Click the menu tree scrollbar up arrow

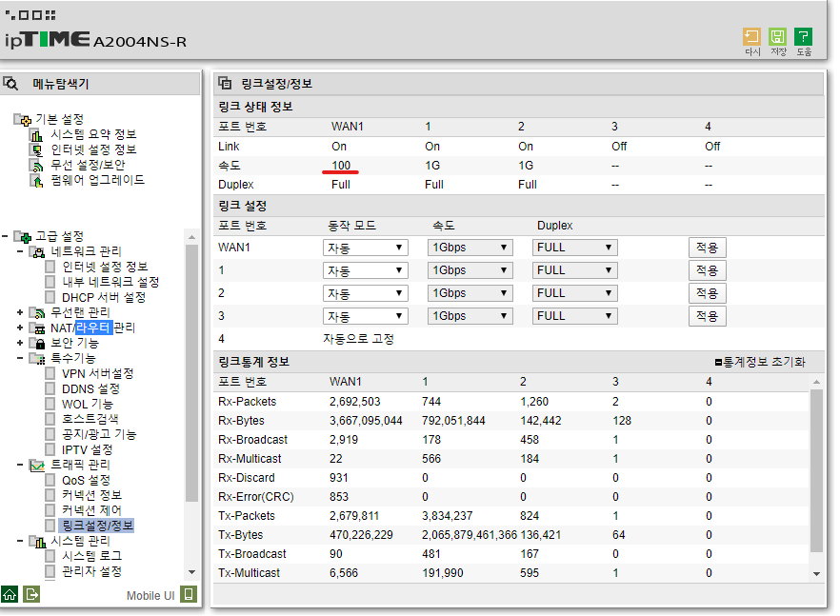pos(191,237)
